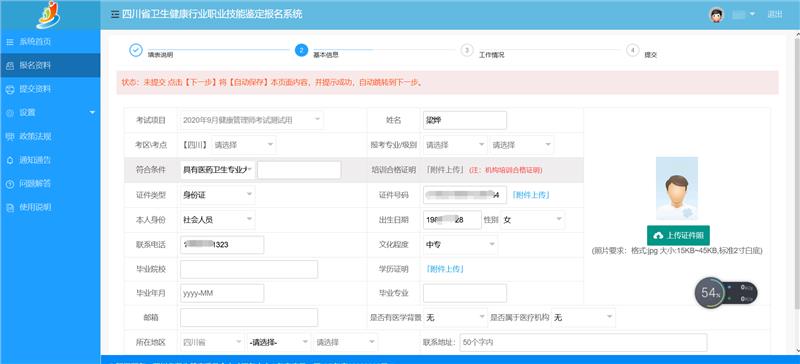Screen dimensions: 800x364
Task: Click the 证件号码 input field
Action: 465,195
